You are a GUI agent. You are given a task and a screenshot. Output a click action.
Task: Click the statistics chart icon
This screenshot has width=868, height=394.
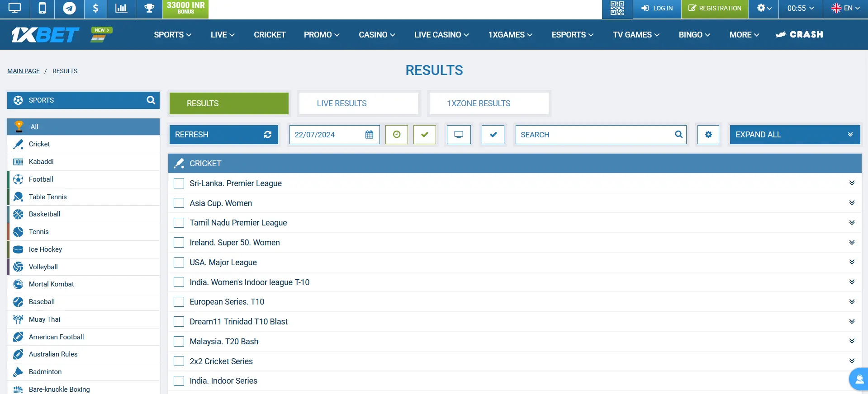pyautogui.click(x=121, y=9)
